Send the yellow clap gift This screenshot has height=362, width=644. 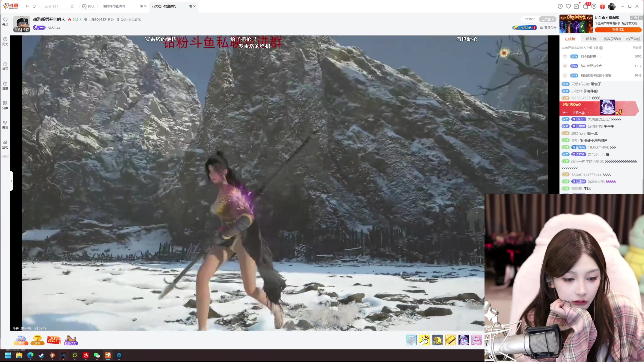(424, 340)
